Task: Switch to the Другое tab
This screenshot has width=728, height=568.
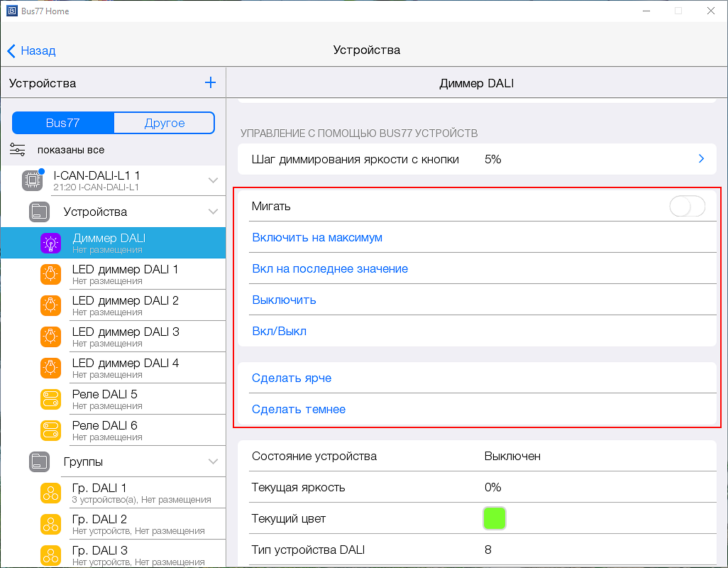Action: (x=165, y=123)
